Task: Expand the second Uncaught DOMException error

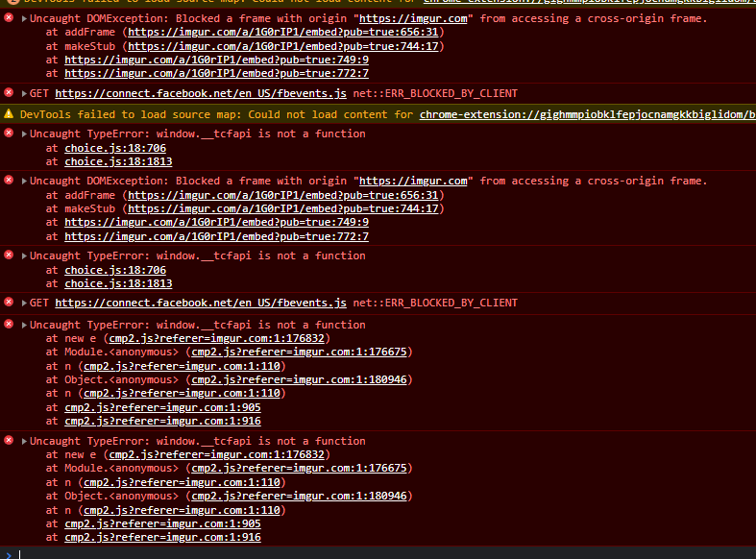Action: point(24,182)
